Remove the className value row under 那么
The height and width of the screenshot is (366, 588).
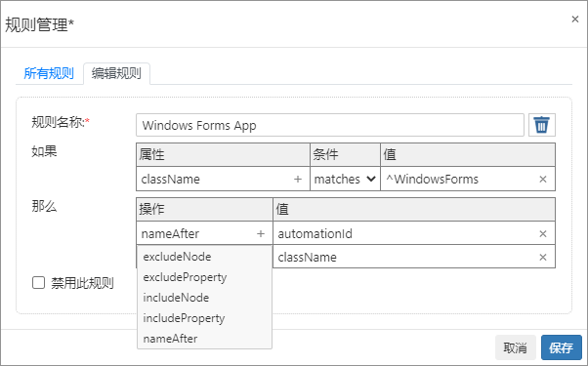click(x=543, y=258)
